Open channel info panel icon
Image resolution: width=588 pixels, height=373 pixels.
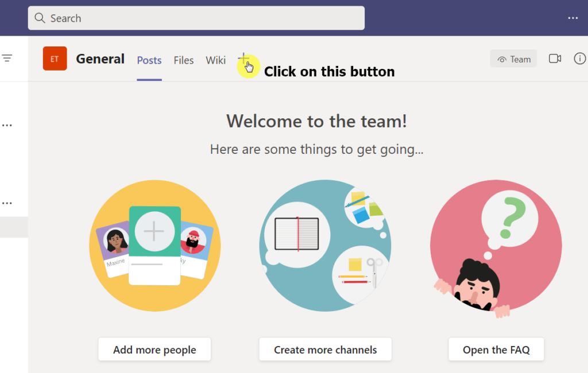580,59
